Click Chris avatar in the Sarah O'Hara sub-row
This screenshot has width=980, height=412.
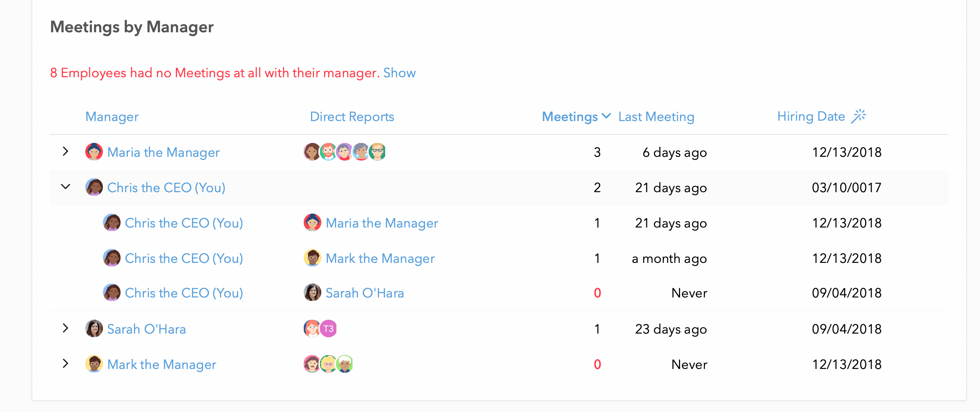(x=111, y=292)
